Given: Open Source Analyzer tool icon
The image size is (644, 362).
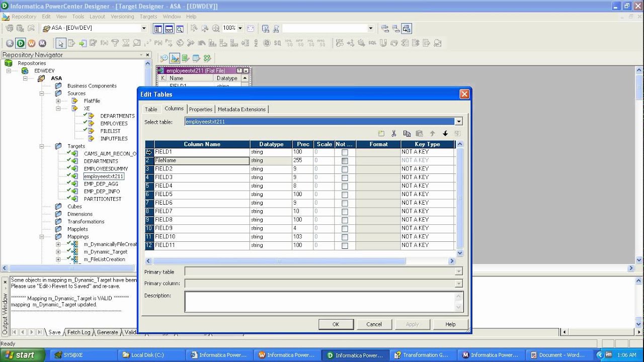Looking at the screenshot, I should 164,58.
